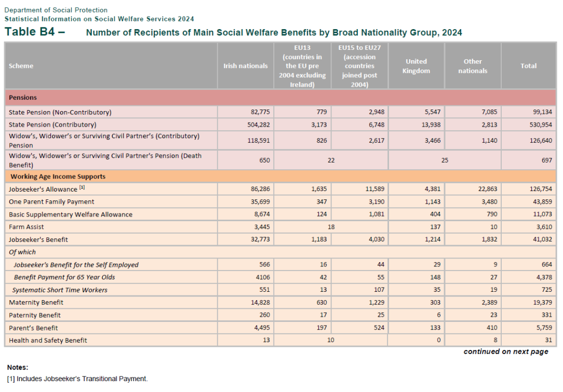563x392 pixels.
Task: Click 'State Pension (Contributory)' row label
Action: [52, 125]
